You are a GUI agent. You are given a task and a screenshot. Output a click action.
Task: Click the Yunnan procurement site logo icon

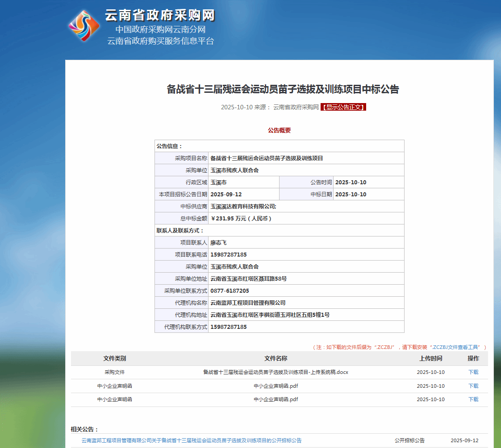coord(84,25)
